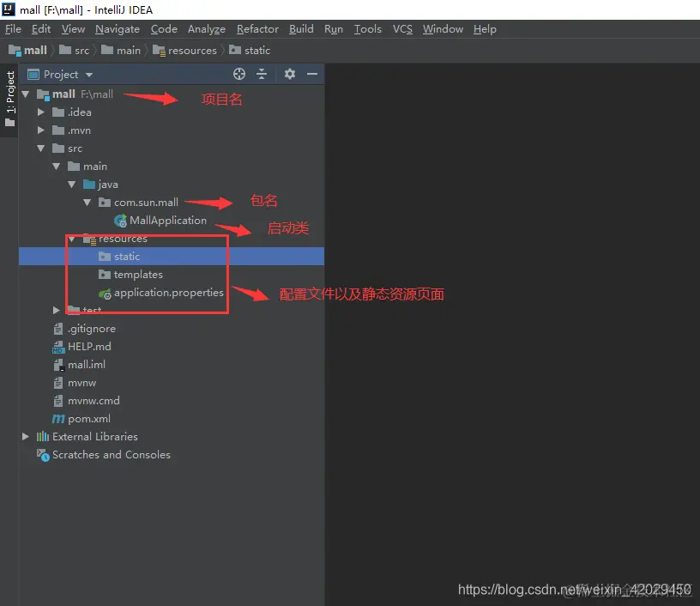The image size is (700, 606).
Task: Click the MallApplication class icon
Action: coord(121,221)
